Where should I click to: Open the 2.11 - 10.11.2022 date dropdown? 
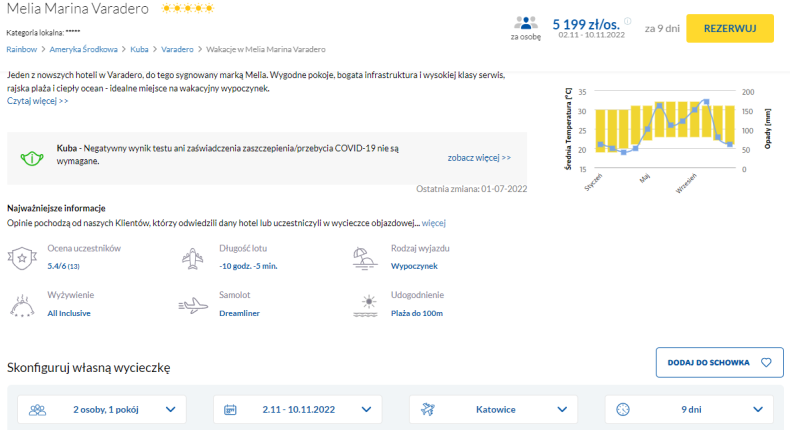point(298,409)
